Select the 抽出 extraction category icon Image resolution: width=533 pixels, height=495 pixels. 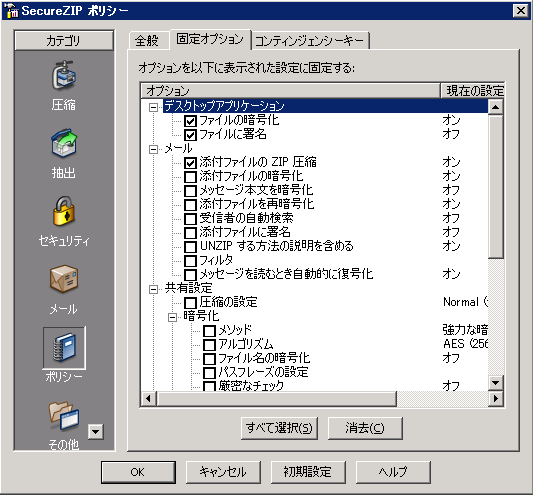pos(64,143)
